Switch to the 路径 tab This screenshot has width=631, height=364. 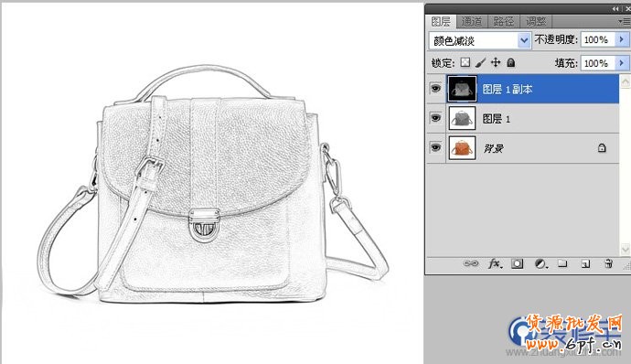(504, 21)
